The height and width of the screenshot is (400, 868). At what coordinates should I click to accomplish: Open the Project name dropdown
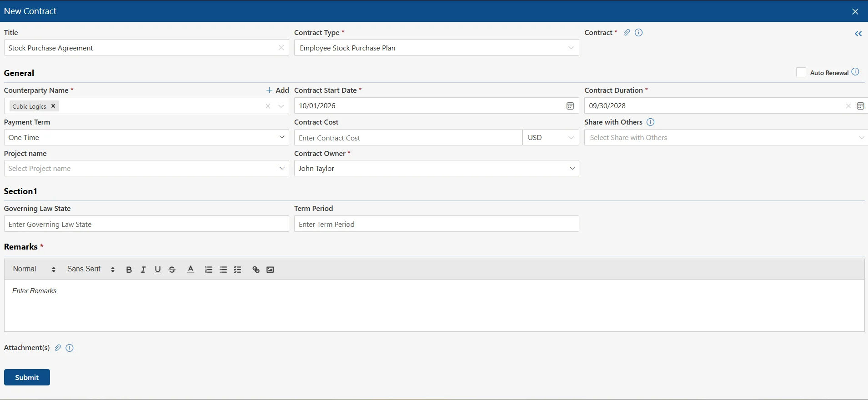(x=146, y=168)
